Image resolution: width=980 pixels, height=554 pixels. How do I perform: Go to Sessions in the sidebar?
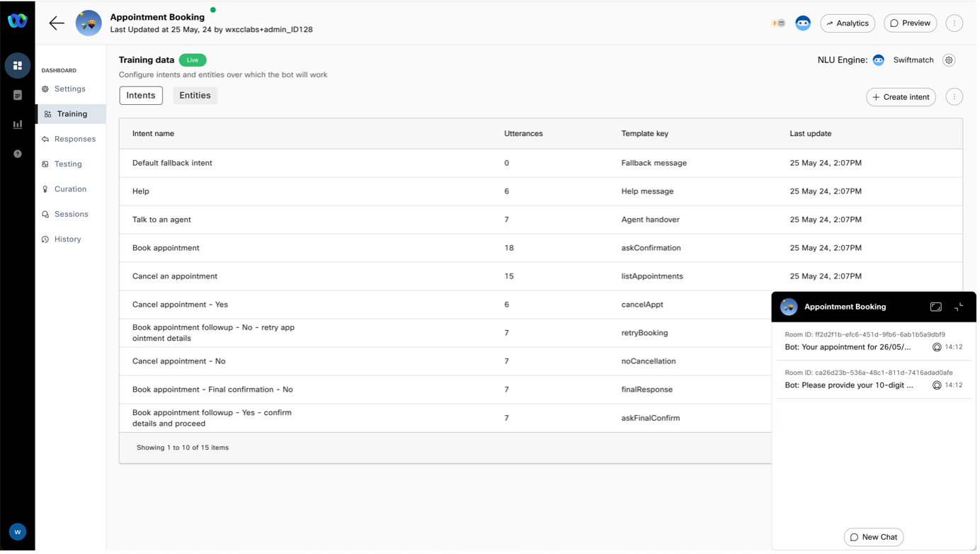click(71, 214)
